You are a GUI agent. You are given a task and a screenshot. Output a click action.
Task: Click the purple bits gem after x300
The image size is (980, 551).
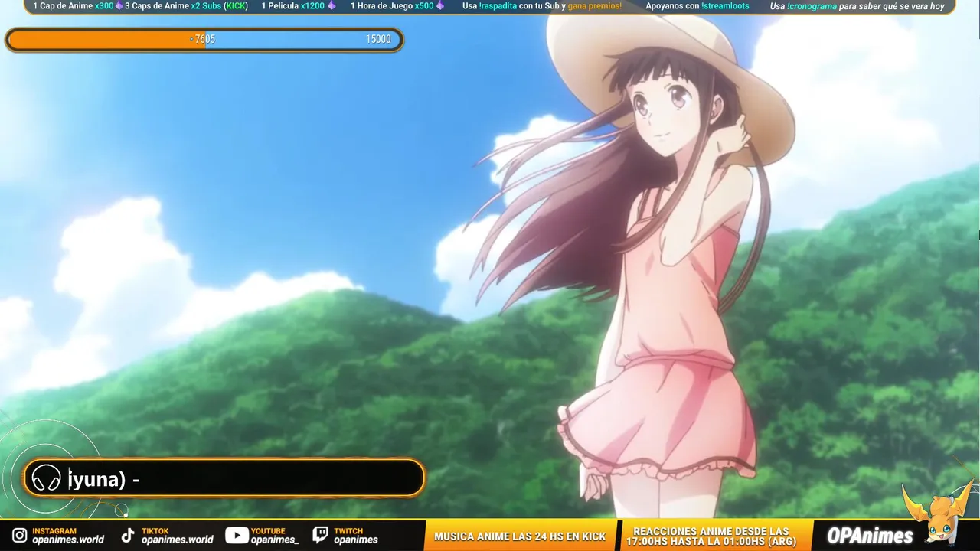click(x=119, y=6)
